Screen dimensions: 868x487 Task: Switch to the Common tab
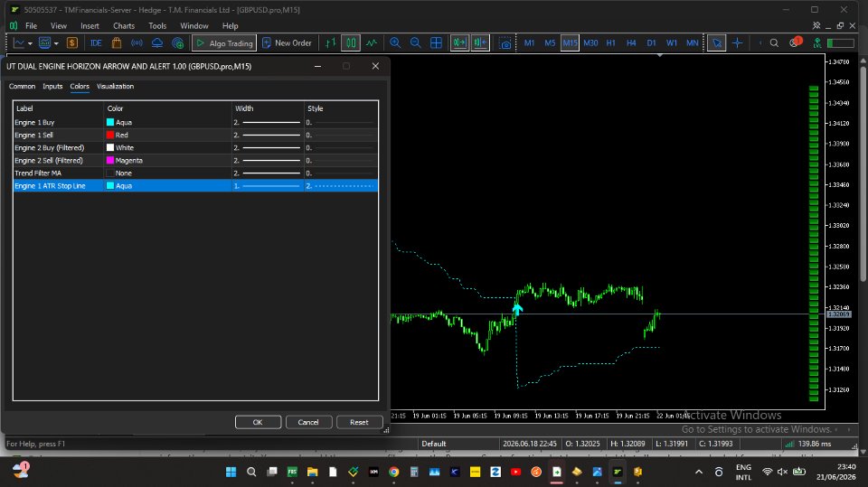[22, 87]
